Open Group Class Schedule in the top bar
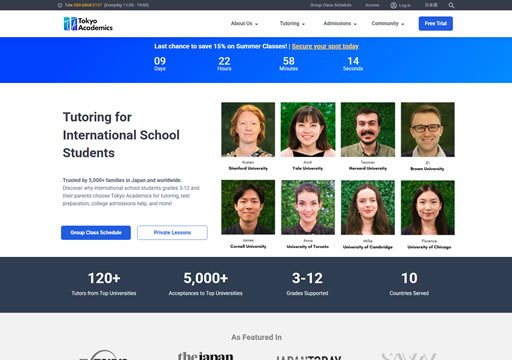The height and width of the screenshot is (360, 512). click(x=331, y=5)
